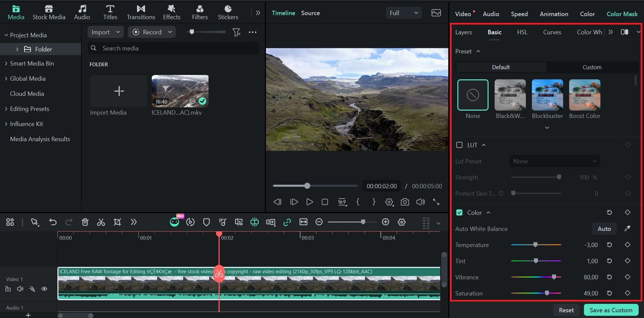Open the Record dropdown arrow
Viewport: 644px width, 318px height.
(170, 32)
